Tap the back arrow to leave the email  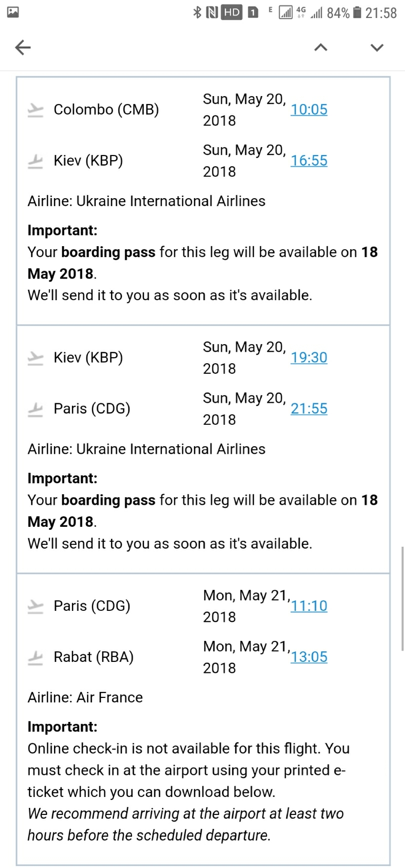point(23,48)
